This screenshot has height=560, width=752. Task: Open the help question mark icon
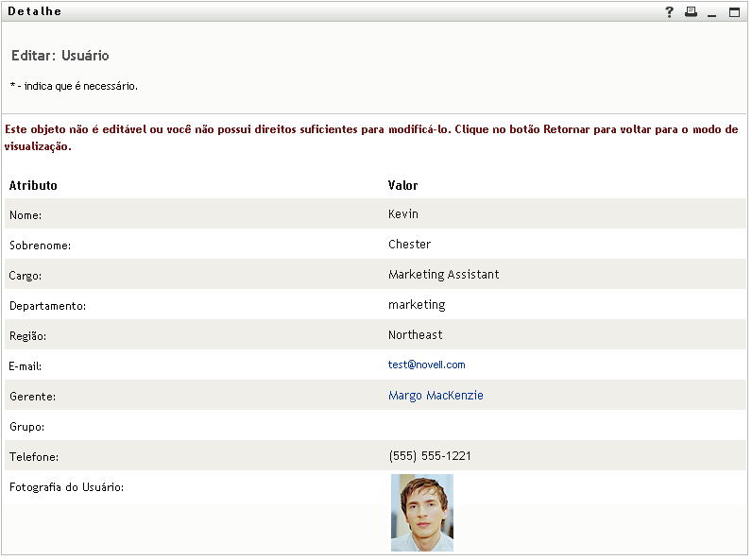click(670, 12)
